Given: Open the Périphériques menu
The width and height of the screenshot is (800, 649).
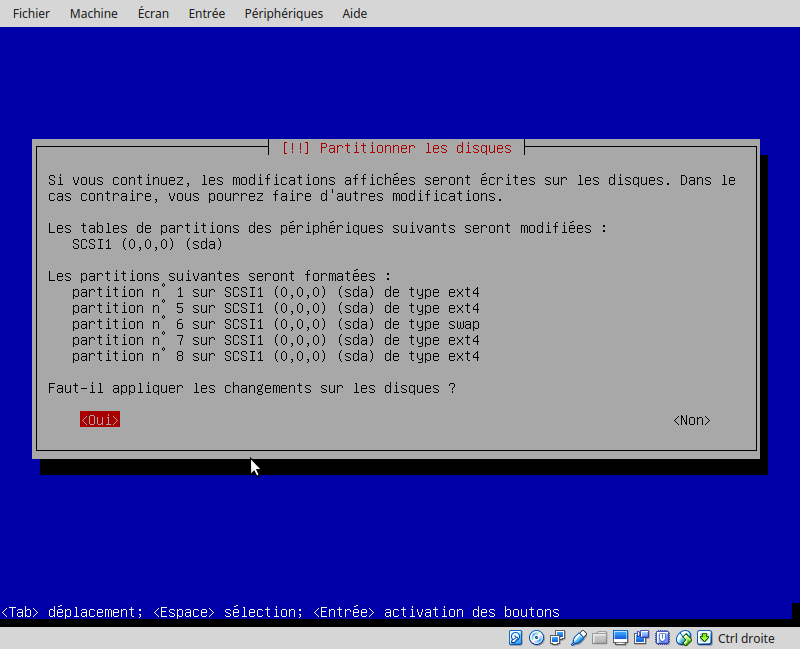Looking at the screenshot, I should point(284,13).
